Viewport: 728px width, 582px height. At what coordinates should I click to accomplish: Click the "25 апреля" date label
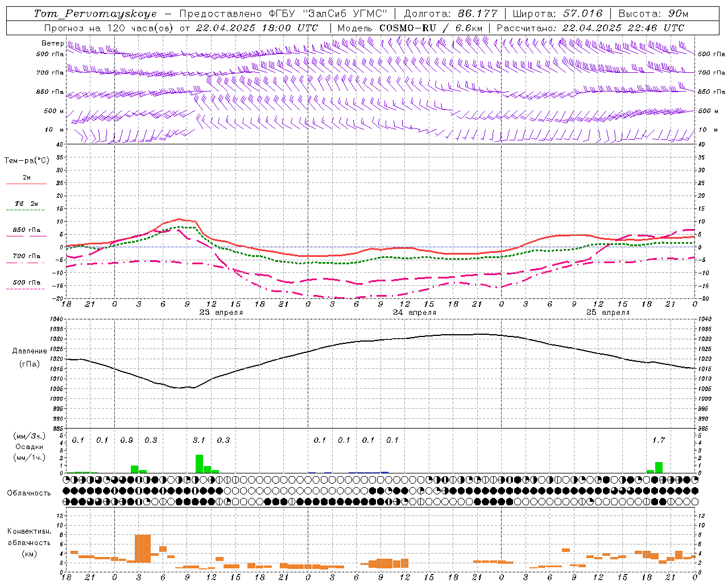pos(608,313)
